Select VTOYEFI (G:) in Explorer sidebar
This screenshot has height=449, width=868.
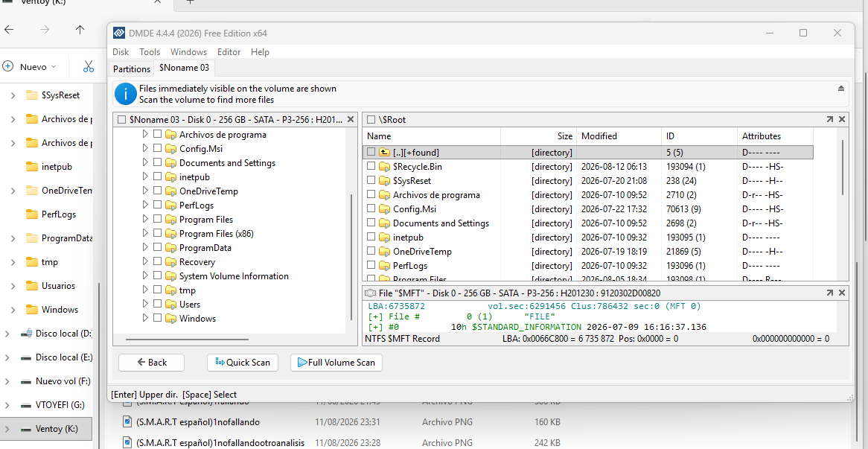click(60, 405)
